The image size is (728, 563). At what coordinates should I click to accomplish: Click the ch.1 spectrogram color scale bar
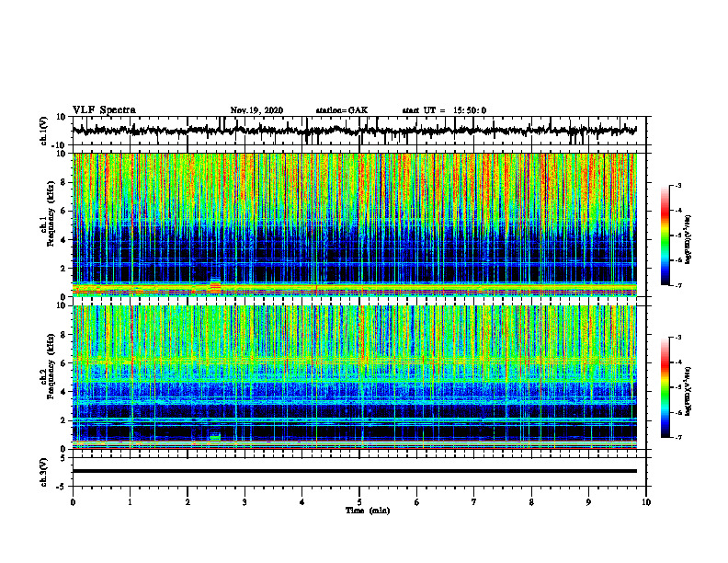click(665, 236)
